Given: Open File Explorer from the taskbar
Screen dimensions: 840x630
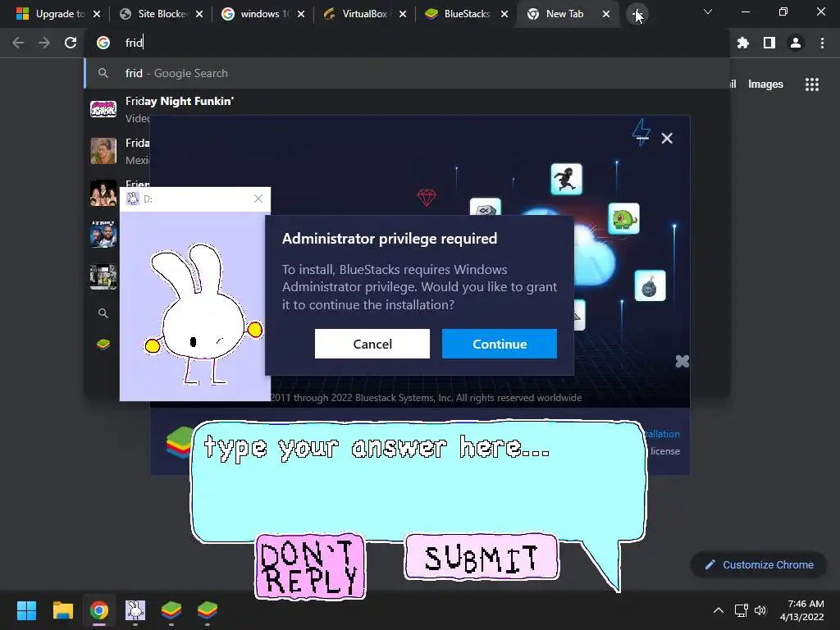Looking at the screenshot, I should pyautogui.click(x=62, y=610).
